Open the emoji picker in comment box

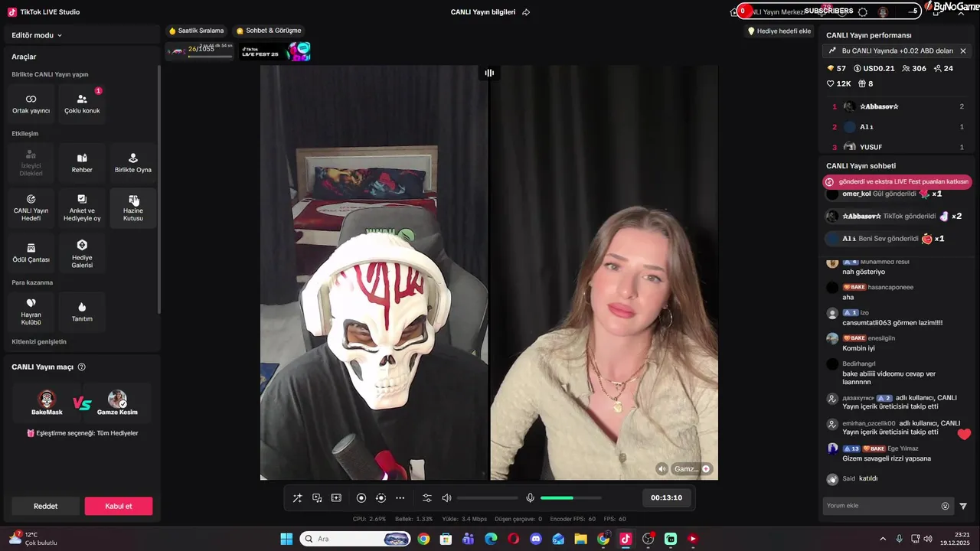coord(946,506)
